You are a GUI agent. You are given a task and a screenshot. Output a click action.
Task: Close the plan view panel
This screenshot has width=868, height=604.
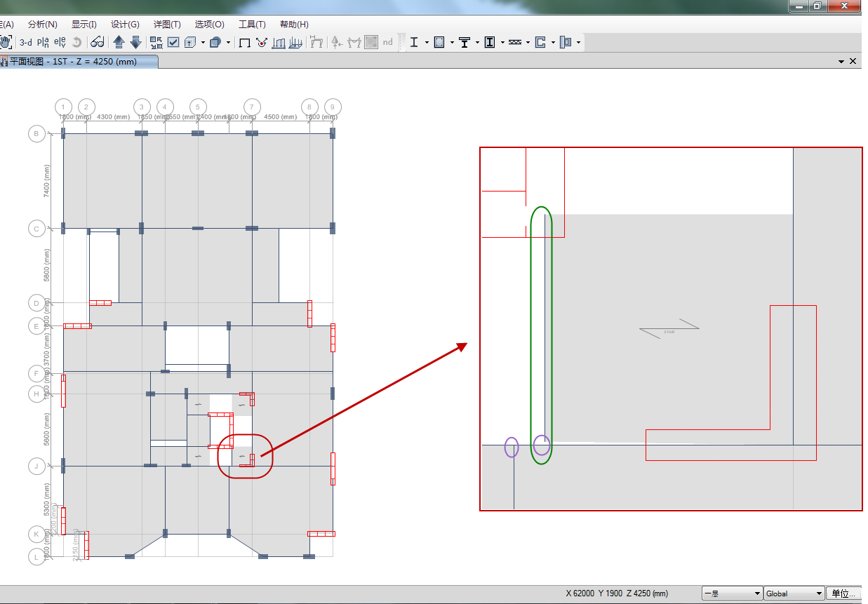[x=853, y=62]
